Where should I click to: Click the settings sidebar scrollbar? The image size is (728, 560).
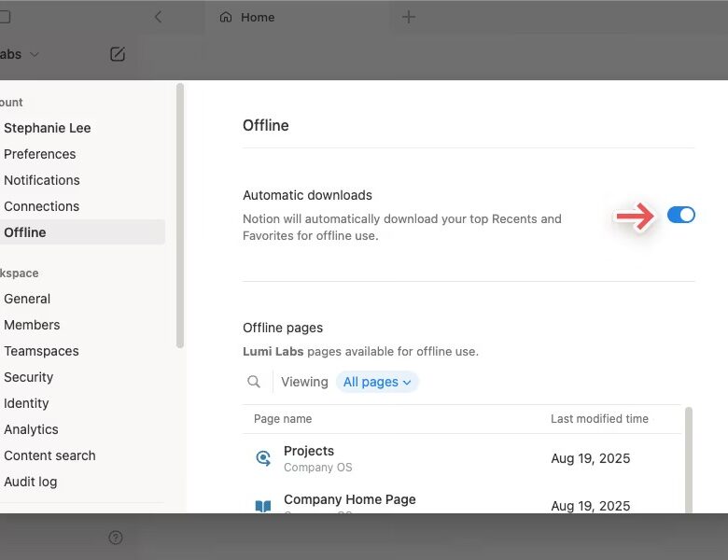[180, 216]
